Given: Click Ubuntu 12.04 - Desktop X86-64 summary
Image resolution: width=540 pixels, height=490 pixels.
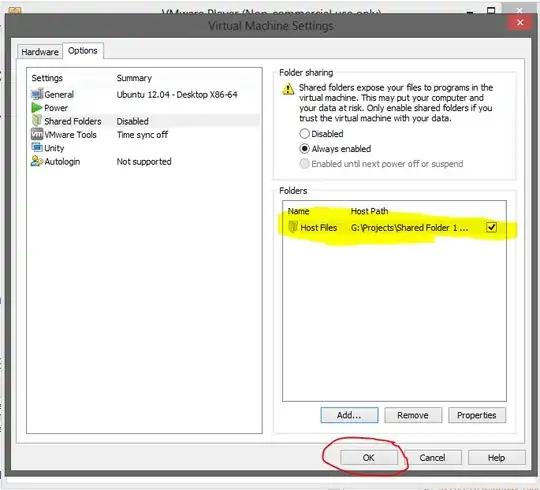Looking at the screenshot, I should [177, 94].
